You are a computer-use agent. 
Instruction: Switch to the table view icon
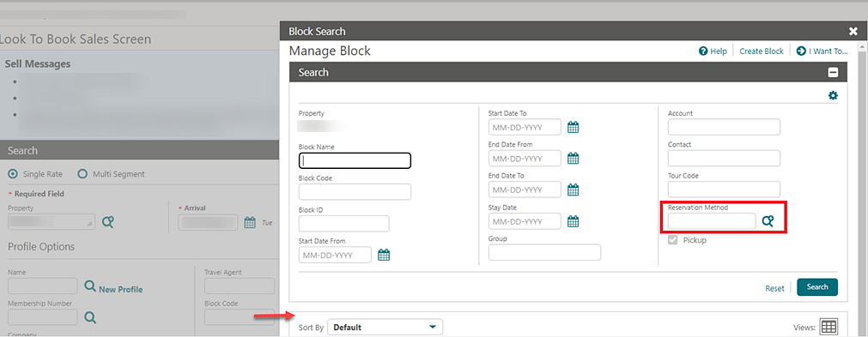tap(829, 327)
